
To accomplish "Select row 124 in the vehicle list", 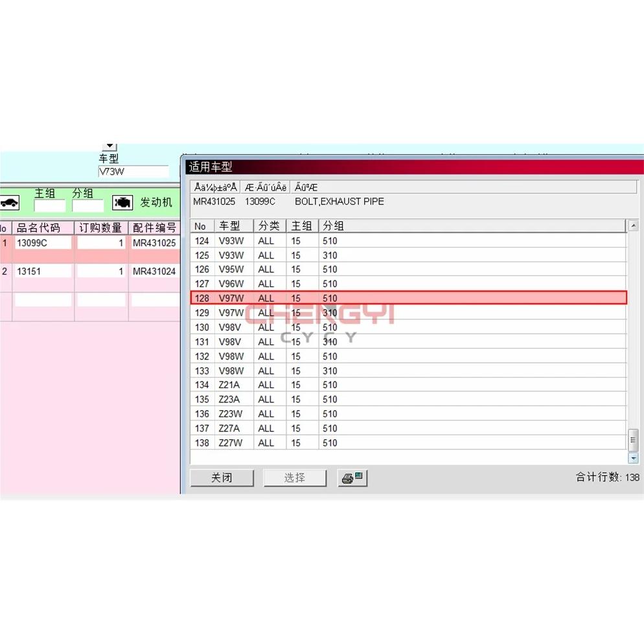I will [x=409, y=240].
